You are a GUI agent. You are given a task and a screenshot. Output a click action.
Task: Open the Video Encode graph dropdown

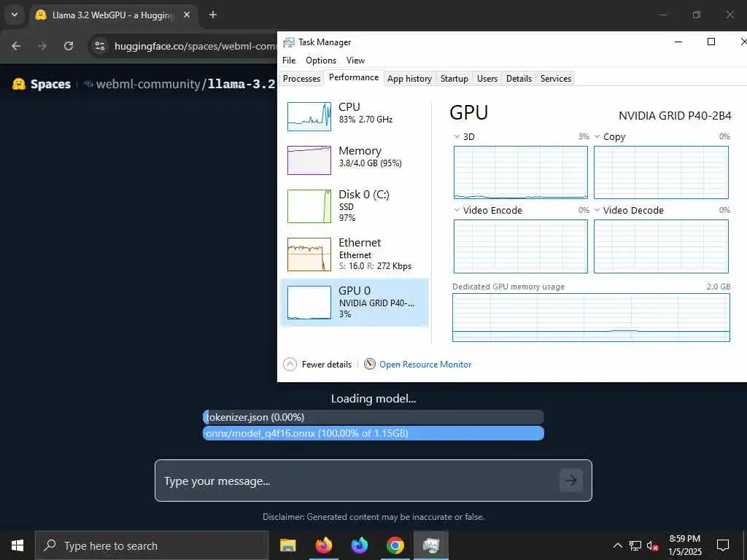pyautogui.click(x=457, y=210)
